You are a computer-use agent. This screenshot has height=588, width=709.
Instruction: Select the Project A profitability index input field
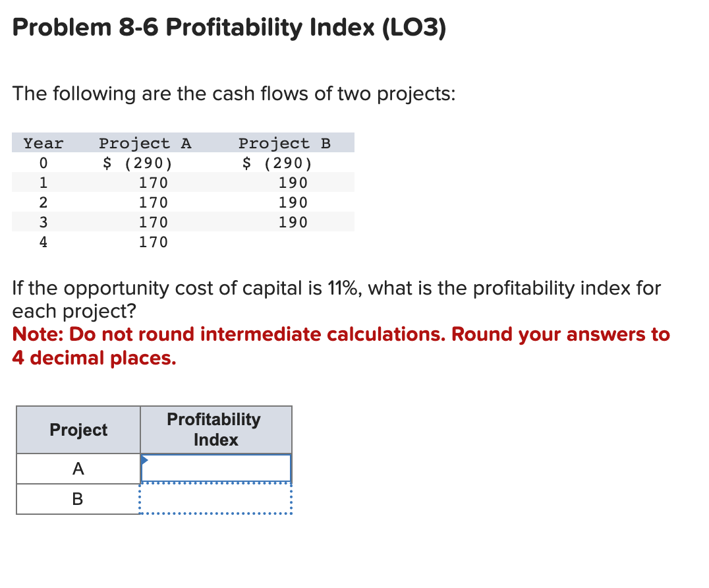click(x=215, y=468)
